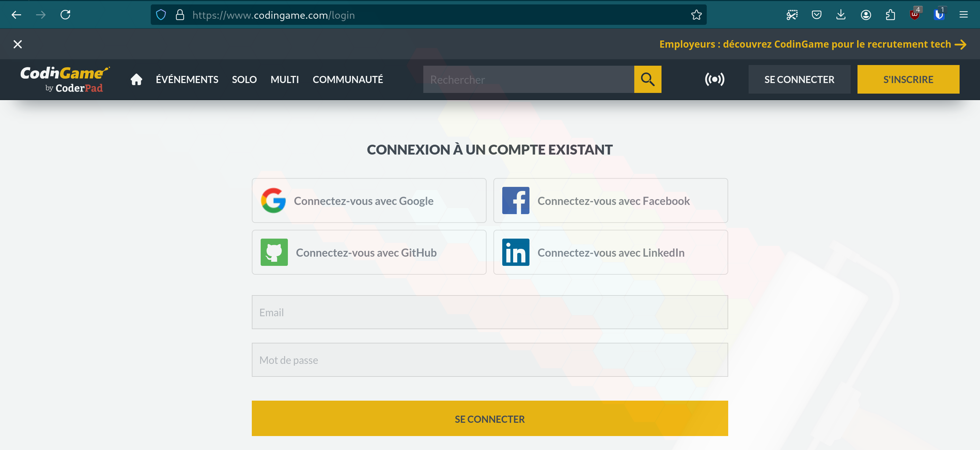Image resolution: width=980 pixels, height=450 pixels.
Task: Open the Bitwarden extension icon
Action: 939,14
